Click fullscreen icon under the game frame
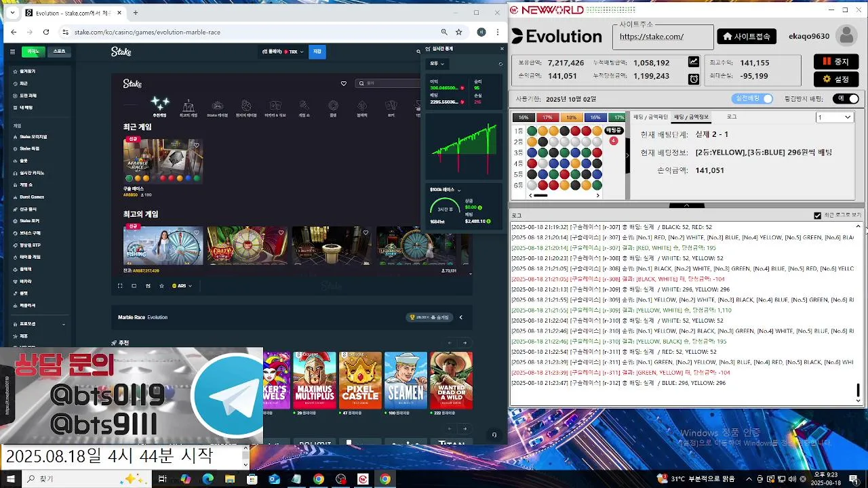This screenshot has width=868, height=488. pos(120,286)
